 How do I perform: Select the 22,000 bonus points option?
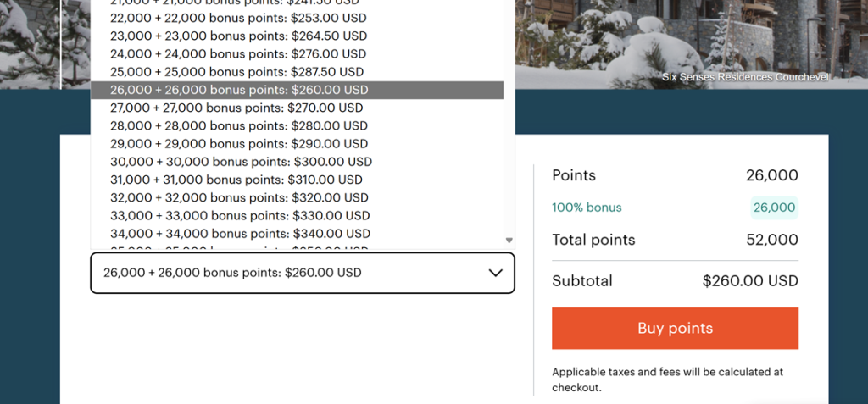(x=238, y=18)
